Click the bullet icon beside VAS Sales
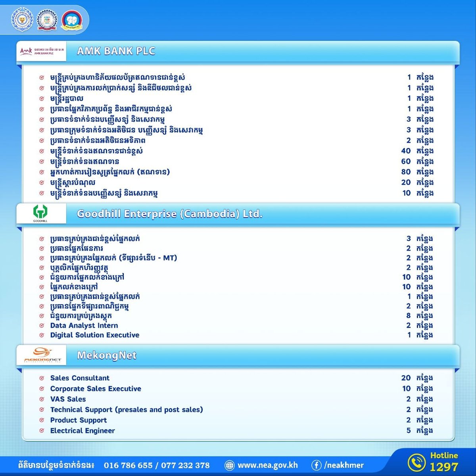Viewport: 476px width, 476px height. click(42, 399)
